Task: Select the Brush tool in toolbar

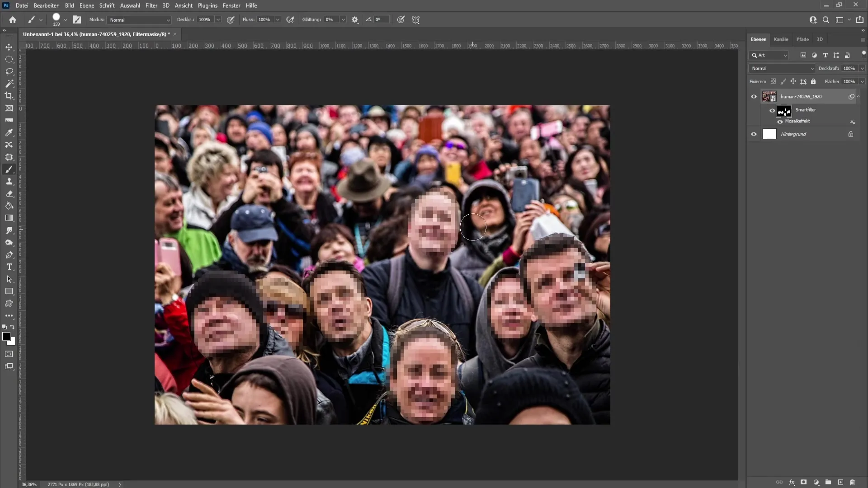Action: [9, 169]
